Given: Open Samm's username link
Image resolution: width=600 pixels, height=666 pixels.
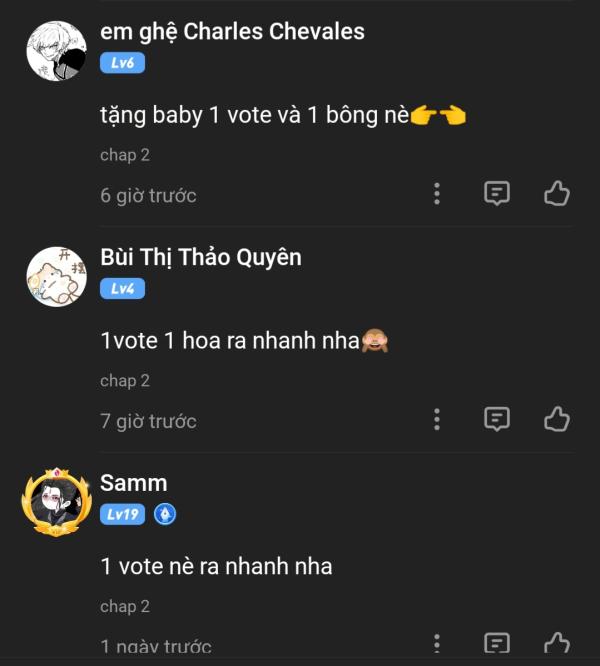Looking at the screenshot, I should pos(133,483).
